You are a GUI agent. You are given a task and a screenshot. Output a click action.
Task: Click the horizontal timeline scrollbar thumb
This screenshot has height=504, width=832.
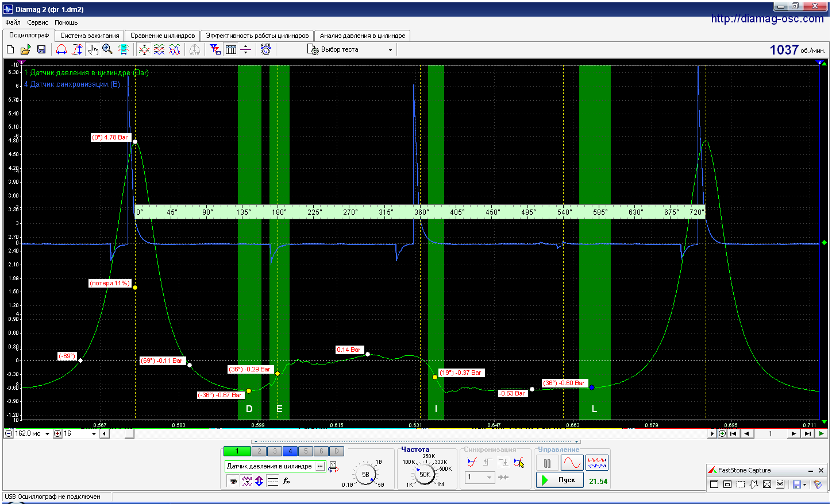129,434
